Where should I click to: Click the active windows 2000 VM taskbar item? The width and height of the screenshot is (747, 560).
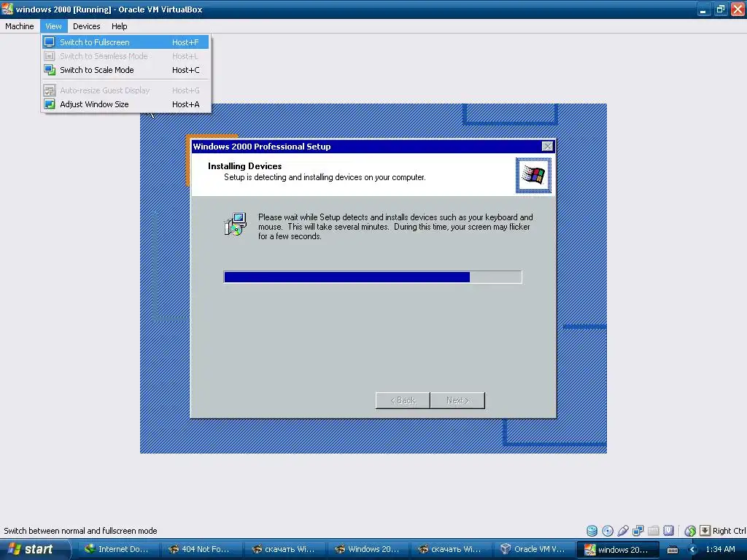pos(617,549)
